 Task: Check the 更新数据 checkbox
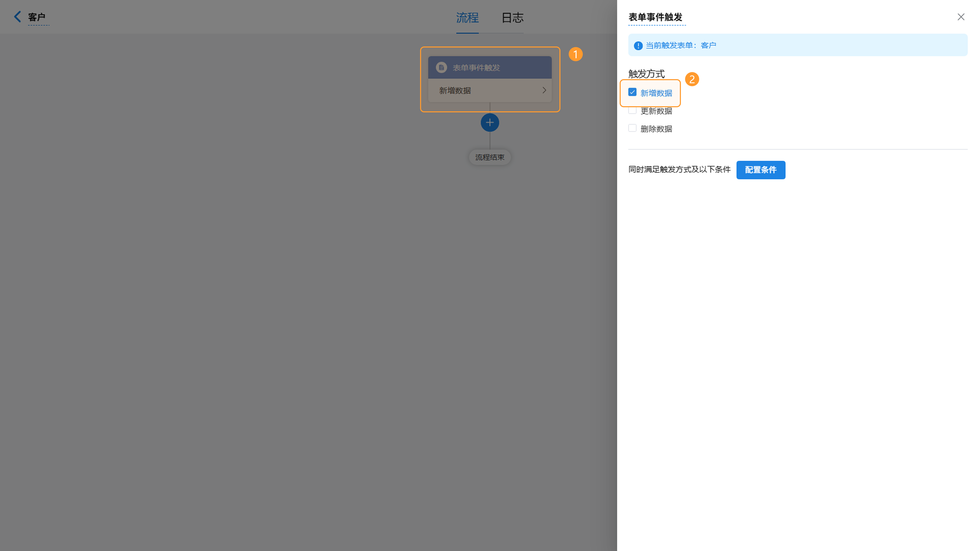[x=632, y=110]
